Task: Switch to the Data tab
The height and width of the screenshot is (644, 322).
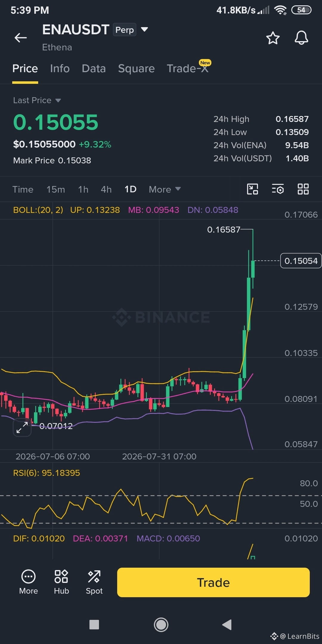Action: click(94, 69)
